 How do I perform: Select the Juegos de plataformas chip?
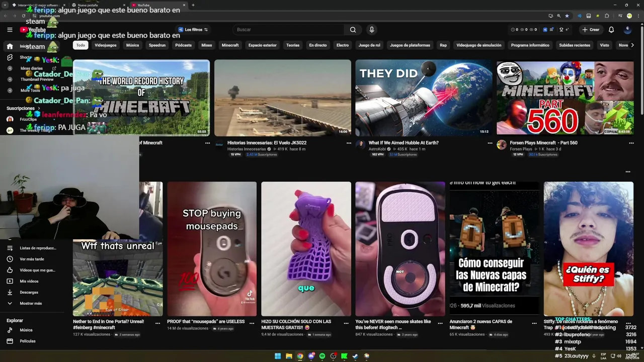(x=410, y=45)
